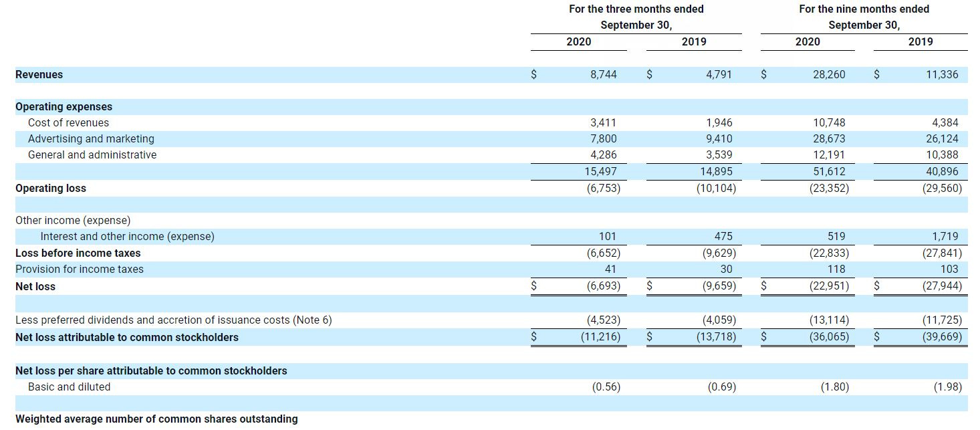Image resolution: width=980 pixels, height=430 pixels.
Task: Select the Basic and diluted label
Action: pos(70,387)
